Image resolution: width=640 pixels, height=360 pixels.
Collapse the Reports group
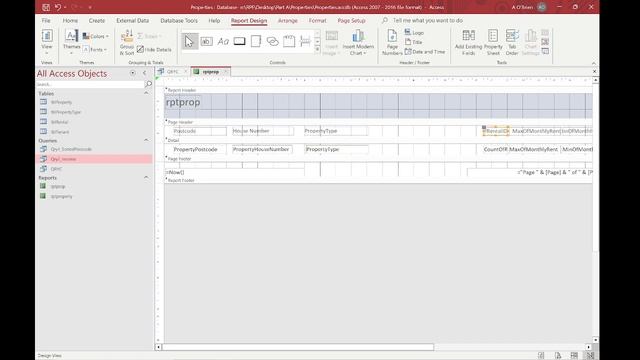[x=146, y=178]
